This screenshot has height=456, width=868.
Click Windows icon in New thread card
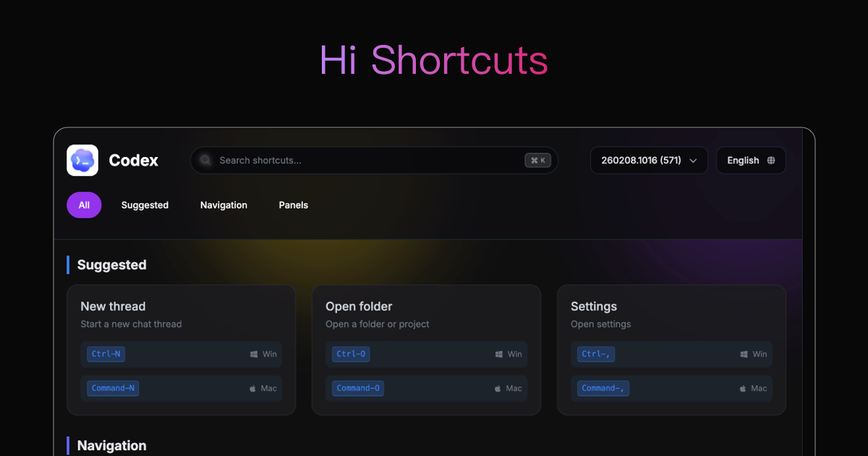pyautogui.click(x=254, y=355)
